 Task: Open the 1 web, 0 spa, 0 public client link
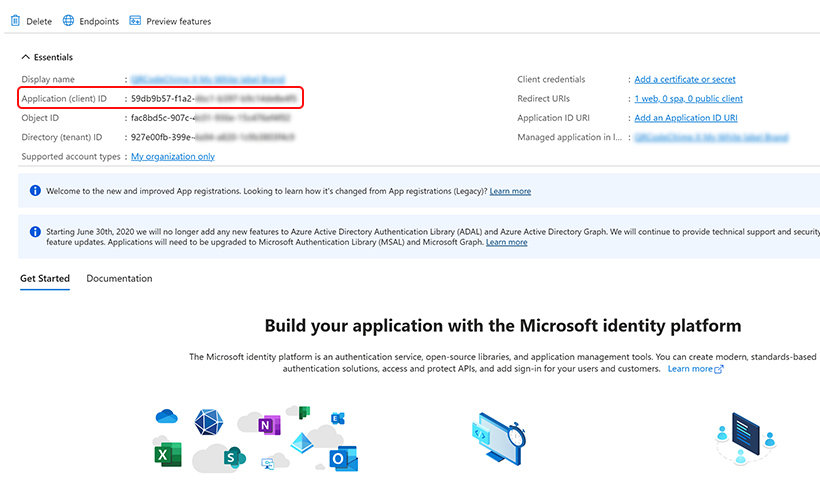[x=688, y=99]
